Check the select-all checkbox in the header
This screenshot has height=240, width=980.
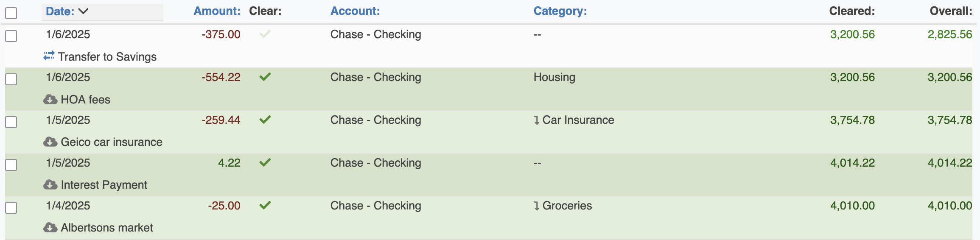pyautogui.click(x=11, y=13)
